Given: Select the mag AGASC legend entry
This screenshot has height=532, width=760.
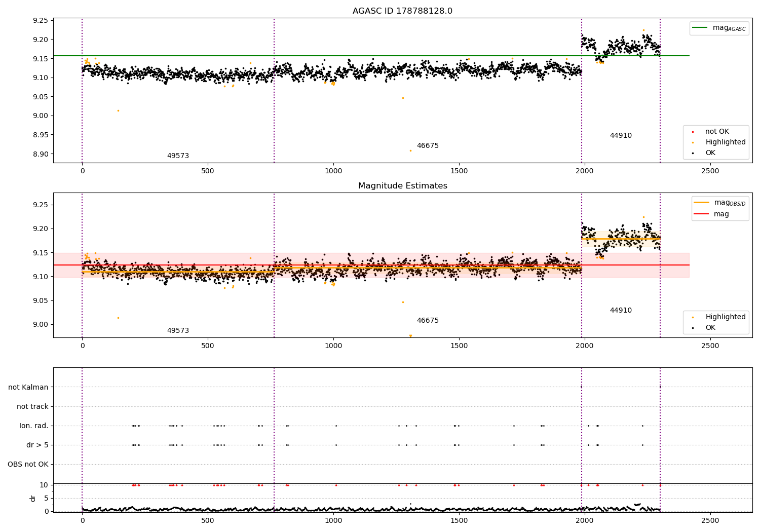Looking at the screenshot, I should coord(719,28).
